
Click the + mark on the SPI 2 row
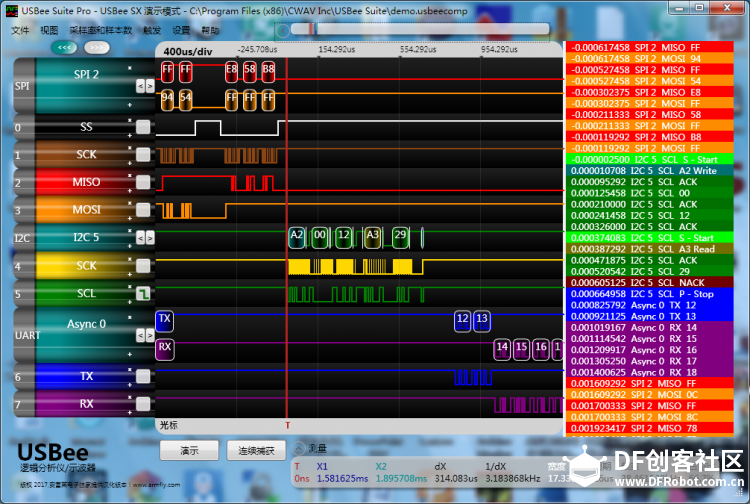coord(130,104)
